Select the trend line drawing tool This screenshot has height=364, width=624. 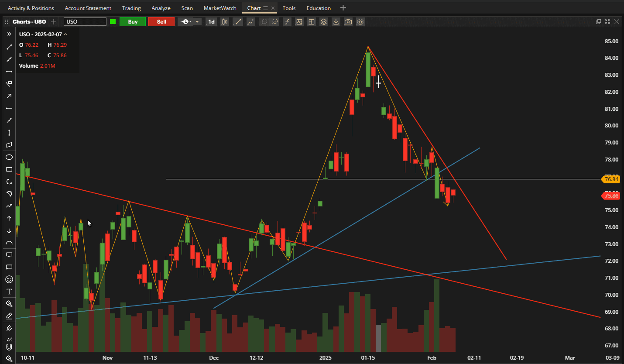pos(9,47)
